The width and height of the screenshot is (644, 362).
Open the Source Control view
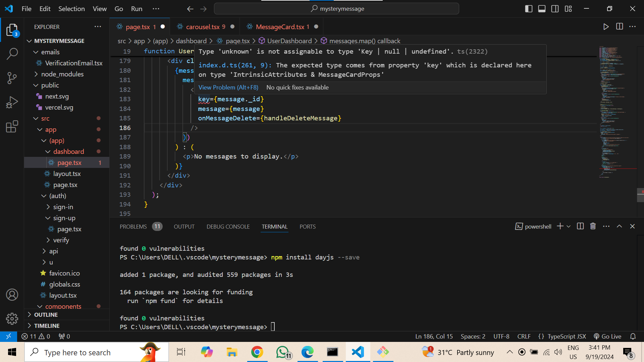point(12,78)
